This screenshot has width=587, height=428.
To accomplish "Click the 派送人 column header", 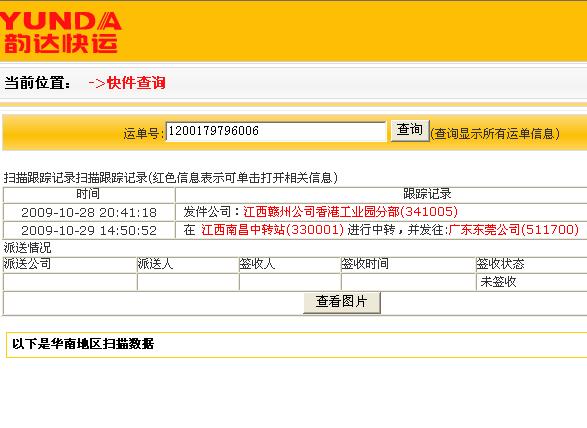I will point(188,264).
